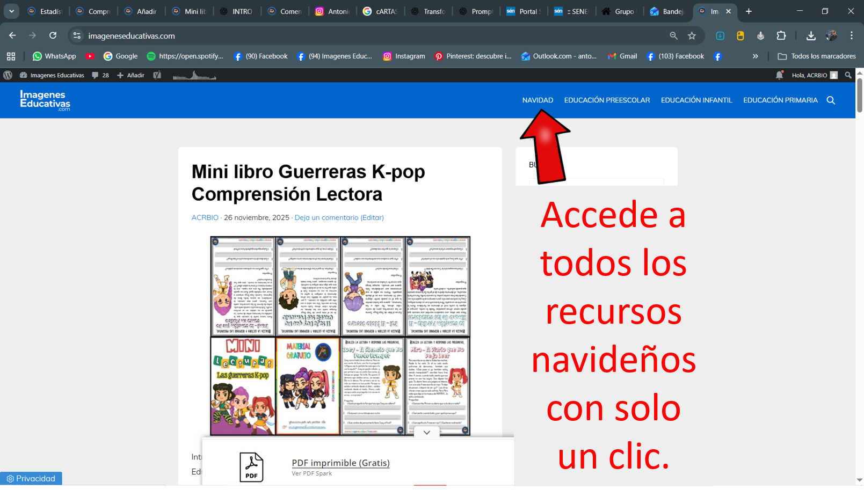
Task: Open the NAVIDAD menu item
Action: click(538, 100)
